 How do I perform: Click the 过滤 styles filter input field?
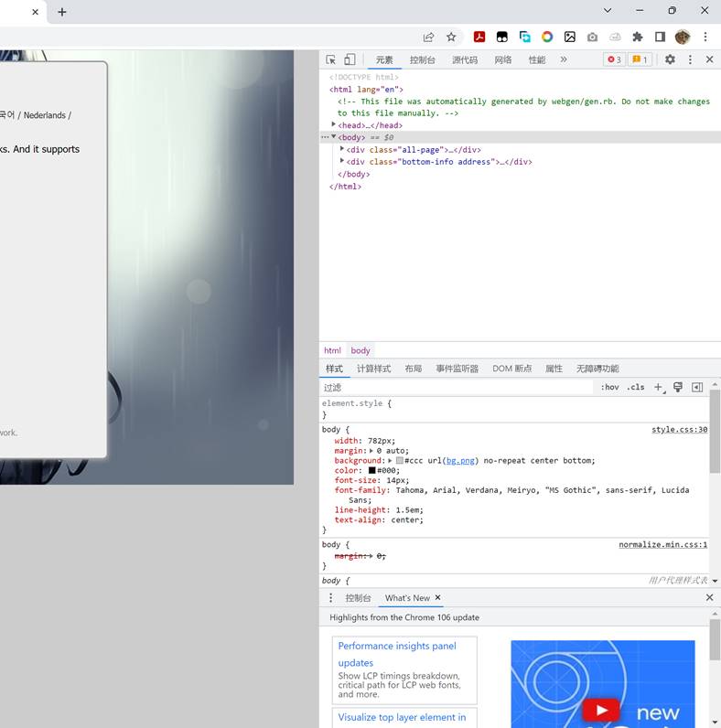pos(457,387)
